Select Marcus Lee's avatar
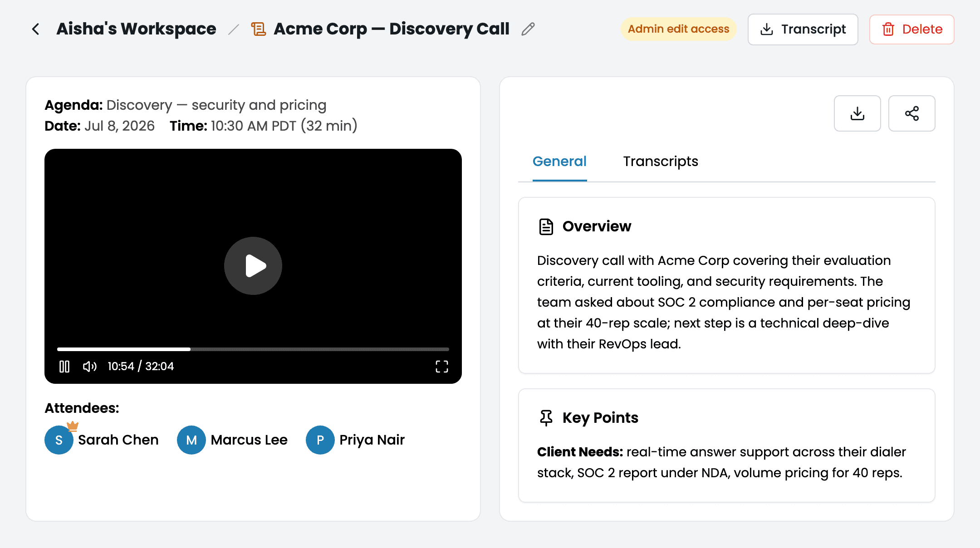 click(191, 440)
